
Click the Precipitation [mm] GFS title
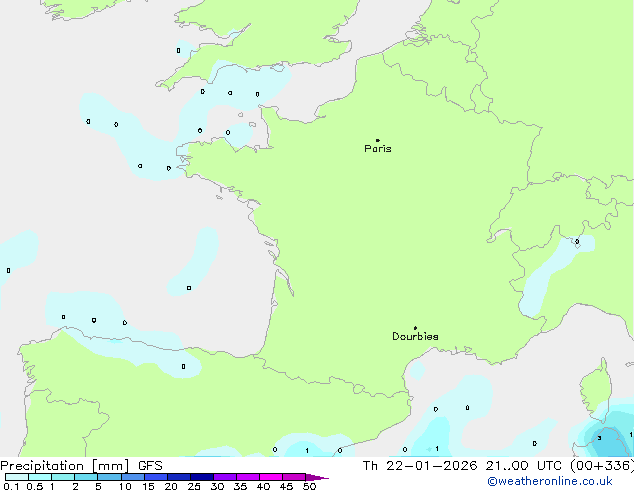point(81,466)
